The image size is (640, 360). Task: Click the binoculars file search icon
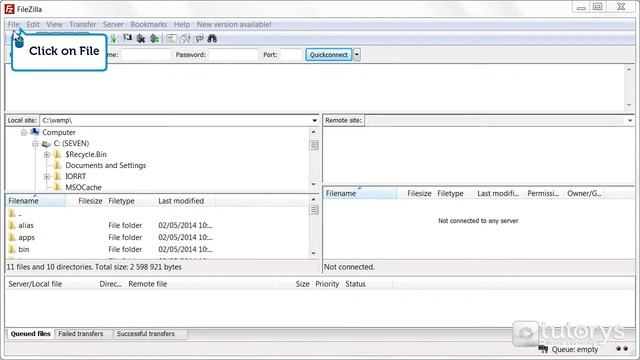[x=212, y=38]
